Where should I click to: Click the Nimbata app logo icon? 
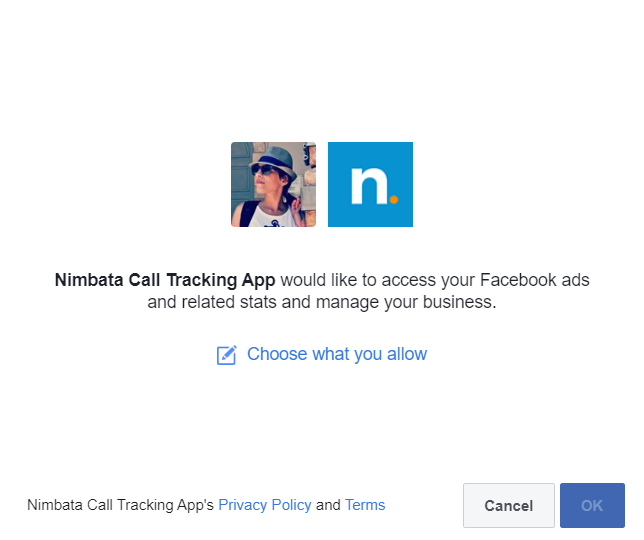click(370, 184)
